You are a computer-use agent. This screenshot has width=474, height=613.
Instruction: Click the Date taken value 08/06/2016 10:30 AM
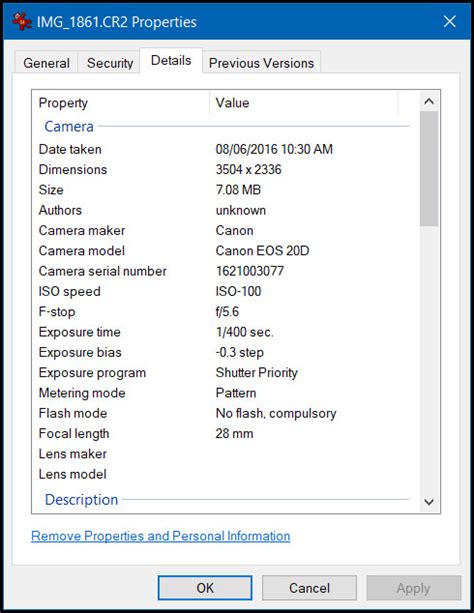click(x=274, y=149)
